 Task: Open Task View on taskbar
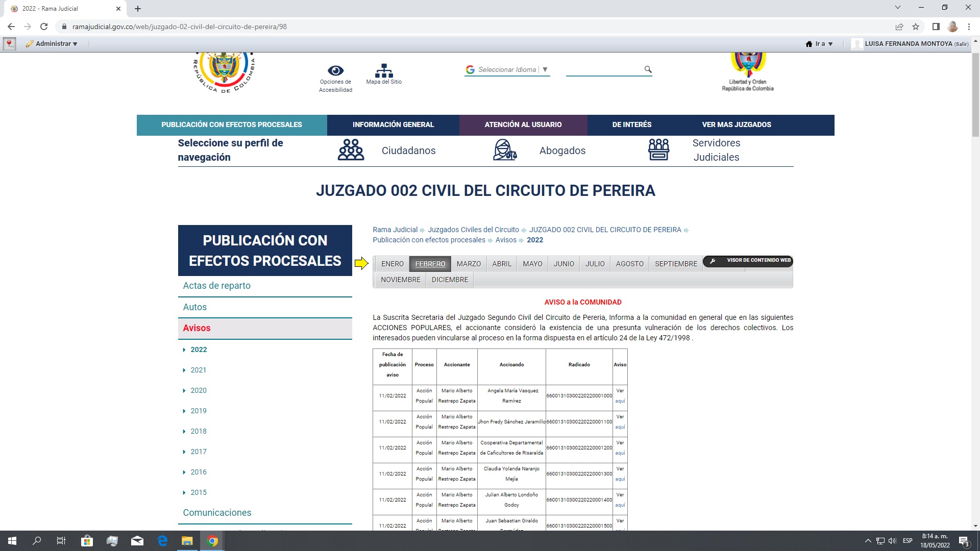click(x=61, y=541)
